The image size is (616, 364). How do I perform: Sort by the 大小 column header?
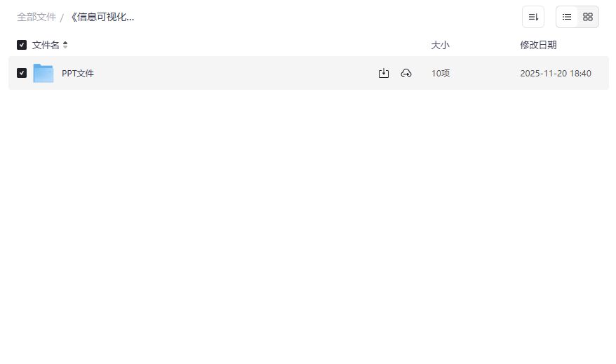point(440,45)
